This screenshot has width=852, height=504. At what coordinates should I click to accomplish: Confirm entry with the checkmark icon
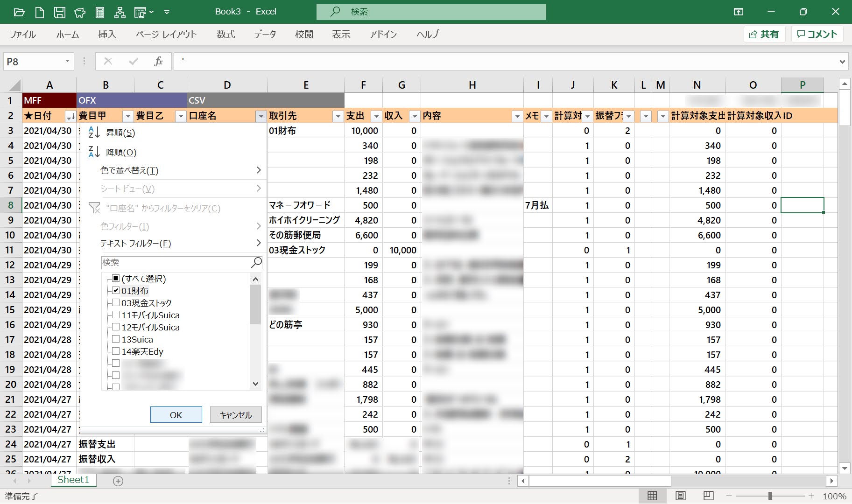[x=134, y=61]
